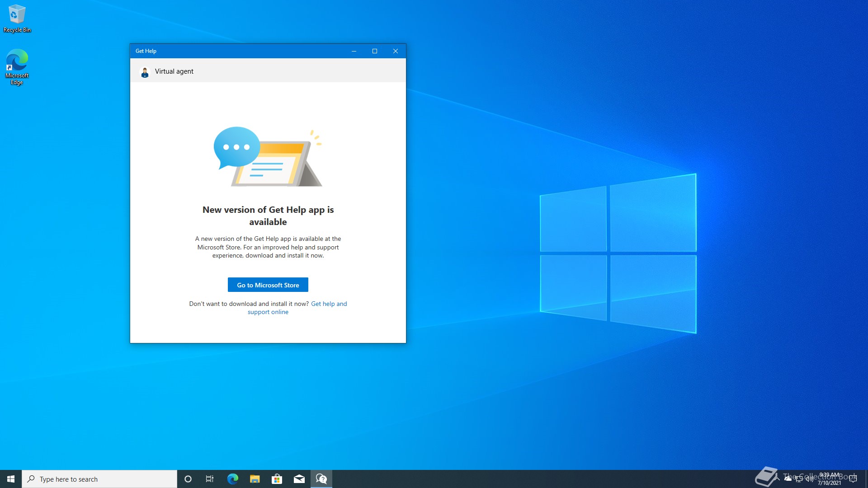Open the Windows Start menu
Screen dimensions: 868x488
point(11,479)
